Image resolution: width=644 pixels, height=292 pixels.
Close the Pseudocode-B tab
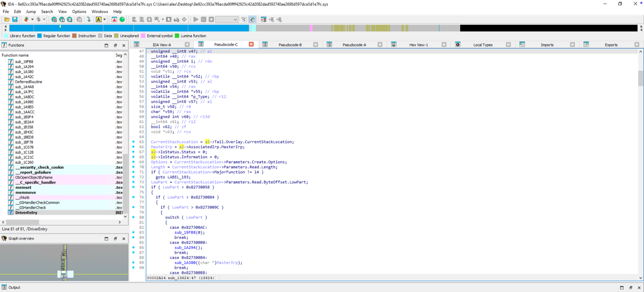[316, 45]
